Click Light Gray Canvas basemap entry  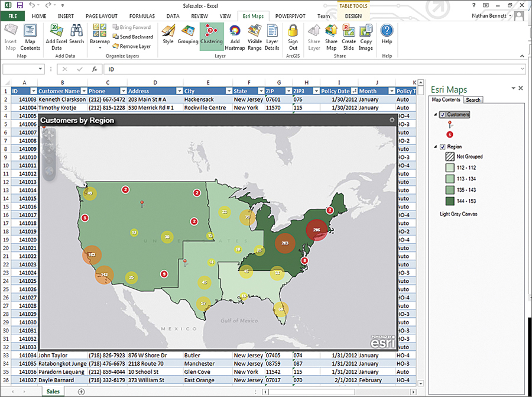[x=458, y=214]
